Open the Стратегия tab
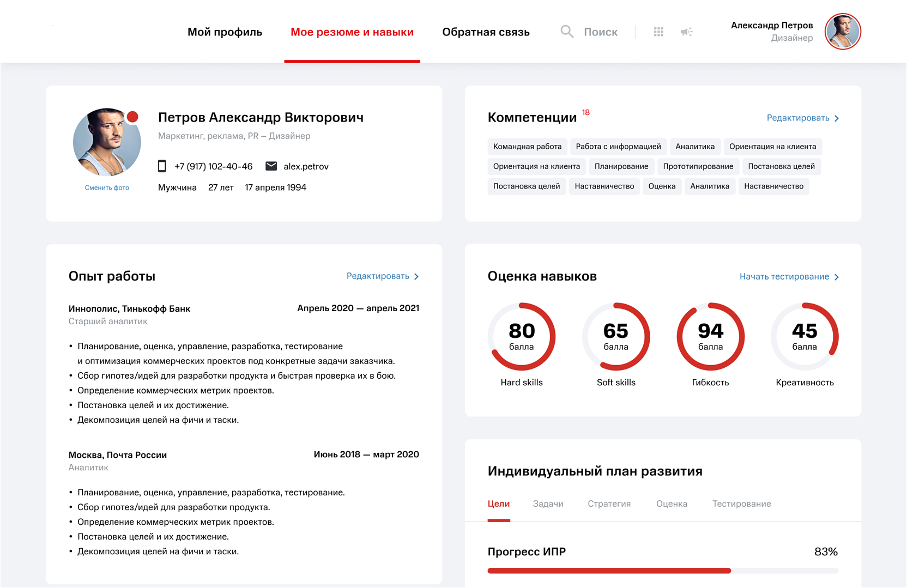The image size is (907, 588). pos(609,504)
